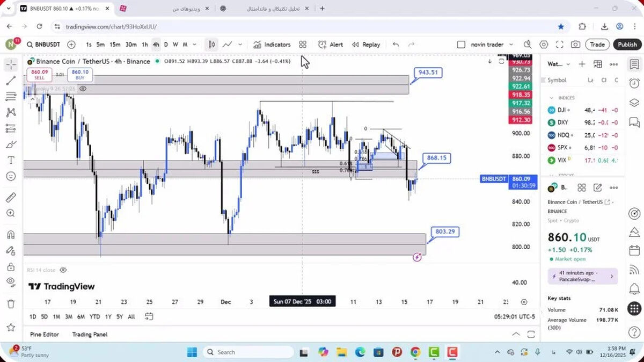Click the Windows taskbar Search box

[x=248, y=352]
